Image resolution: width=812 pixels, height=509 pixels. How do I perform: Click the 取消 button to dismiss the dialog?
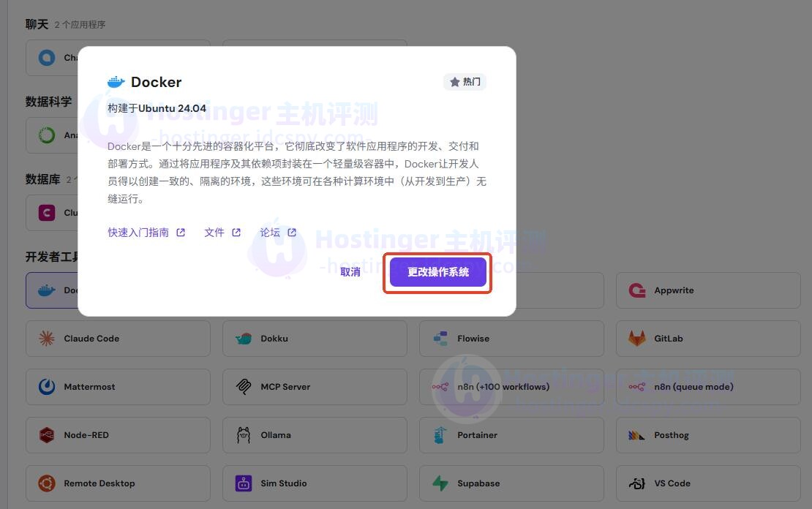tap(350, 271)
